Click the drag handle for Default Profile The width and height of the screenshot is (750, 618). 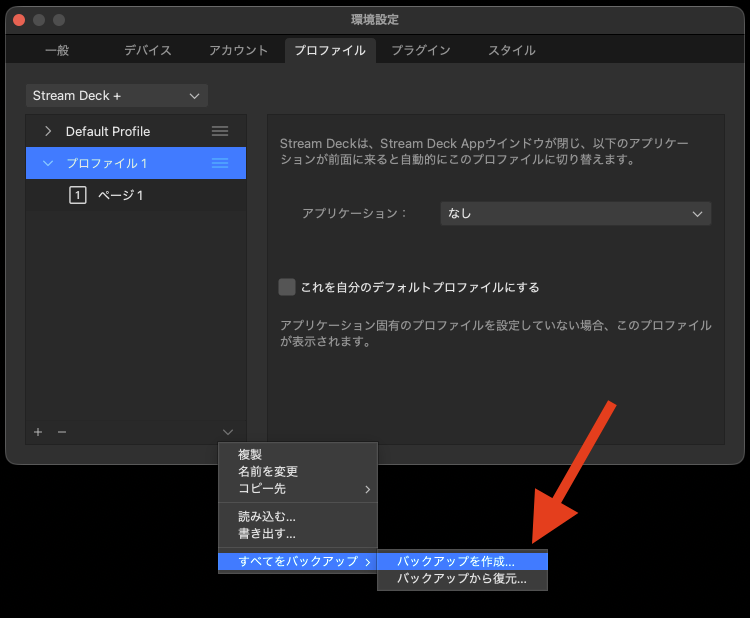220,131
